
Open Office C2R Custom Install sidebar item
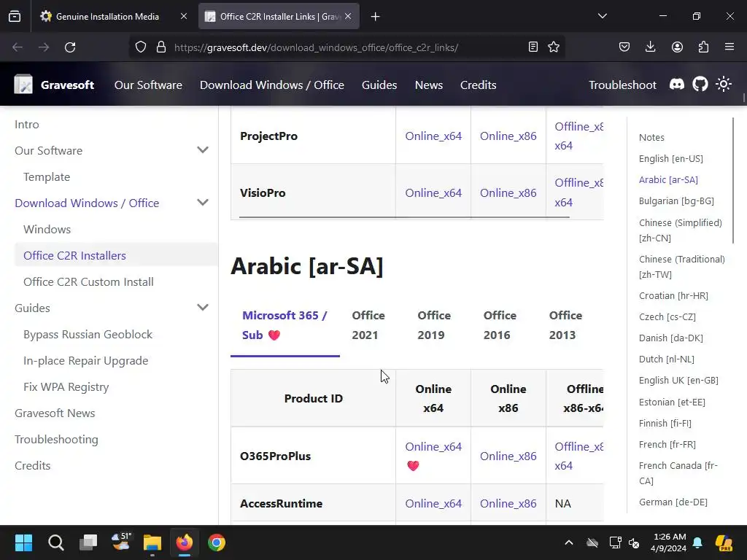coord(88,281)
